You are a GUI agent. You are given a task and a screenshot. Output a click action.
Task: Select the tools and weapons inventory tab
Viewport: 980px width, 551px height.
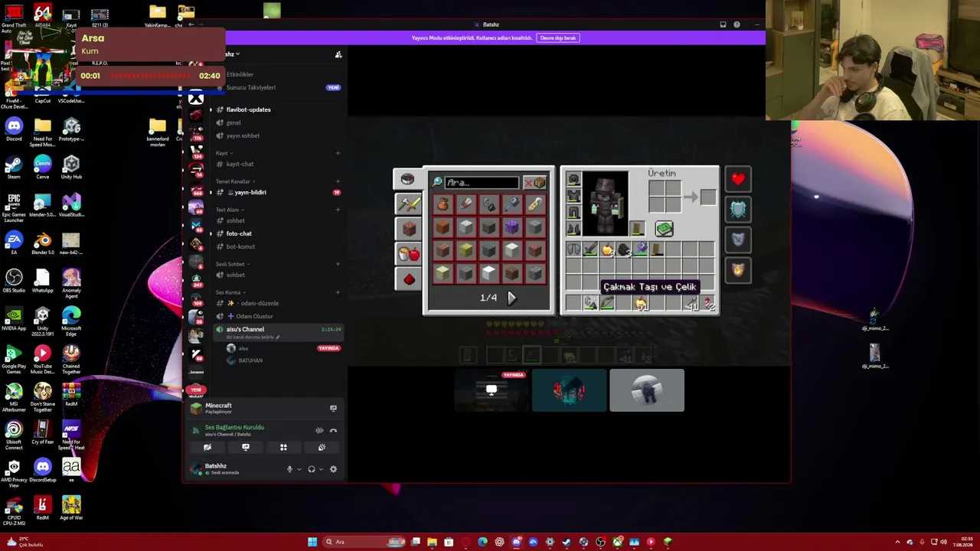408,204
